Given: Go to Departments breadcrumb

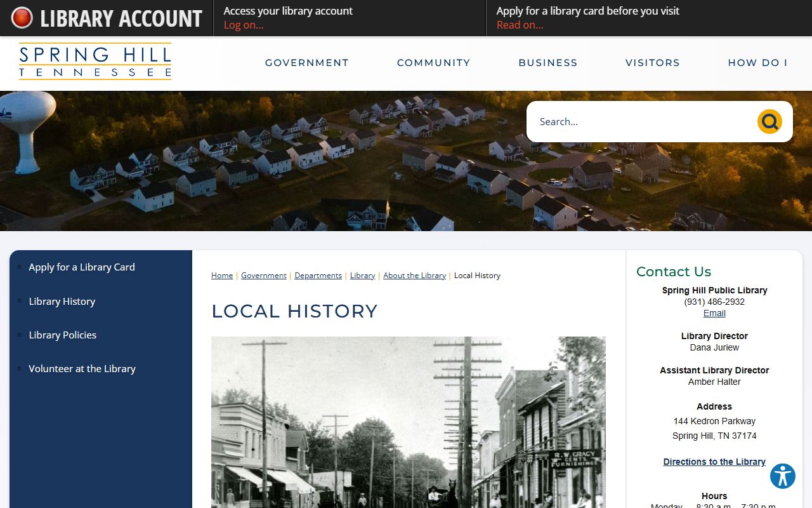Looking at the screenshot, I should (318, 276).
